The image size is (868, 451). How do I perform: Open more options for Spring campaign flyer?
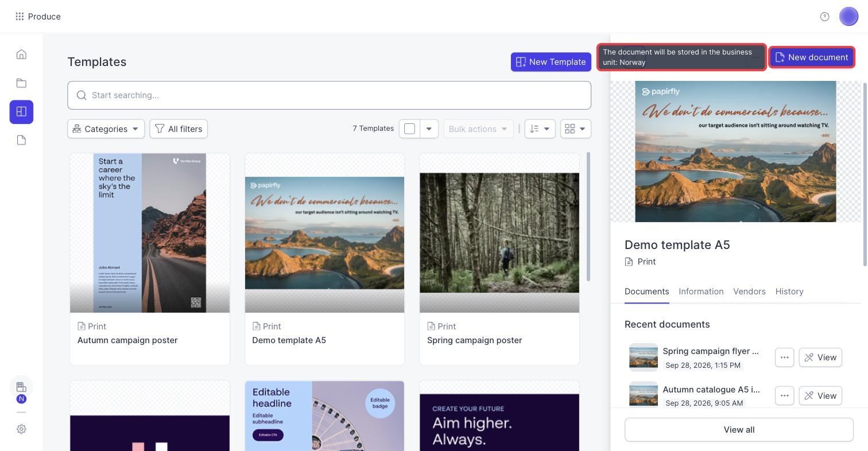coord(784,357)
